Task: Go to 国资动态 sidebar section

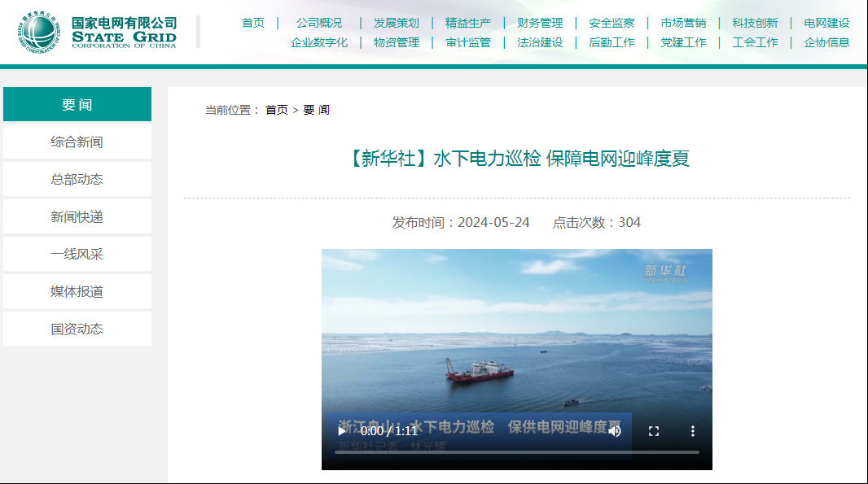Action: coord(77,329)
